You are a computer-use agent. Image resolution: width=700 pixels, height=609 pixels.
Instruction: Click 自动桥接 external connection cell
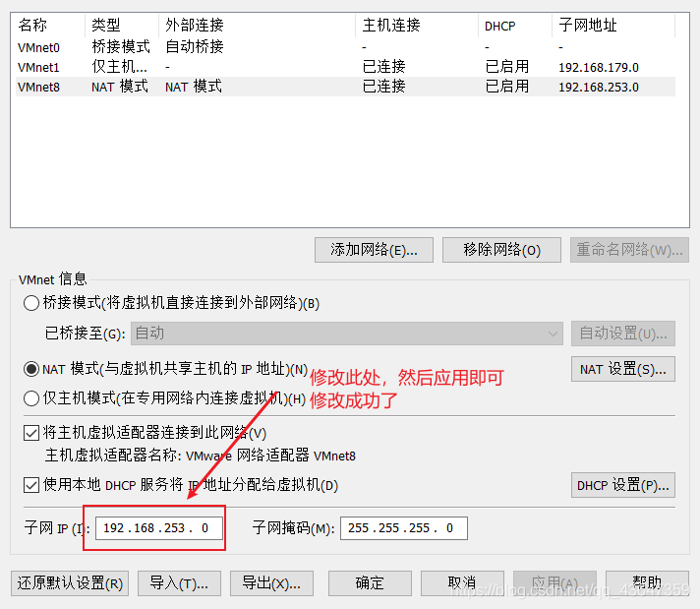tap(195, 46)
